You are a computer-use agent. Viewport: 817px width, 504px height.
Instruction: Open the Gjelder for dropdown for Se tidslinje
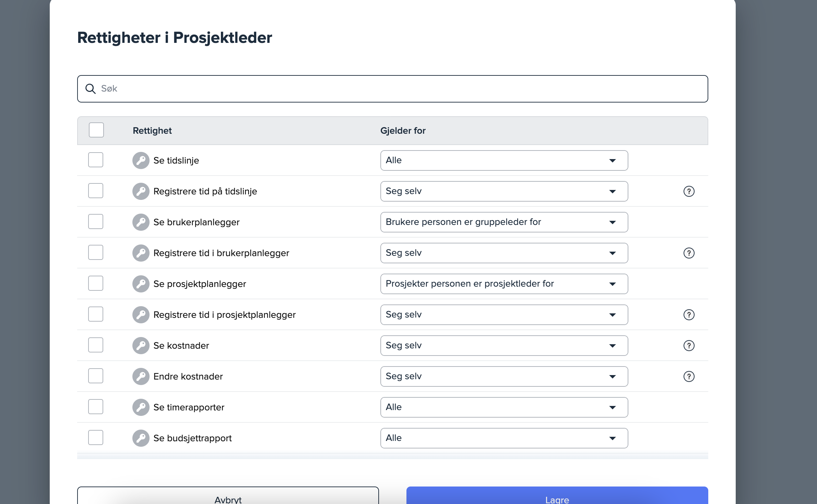[x=504, y=160]
